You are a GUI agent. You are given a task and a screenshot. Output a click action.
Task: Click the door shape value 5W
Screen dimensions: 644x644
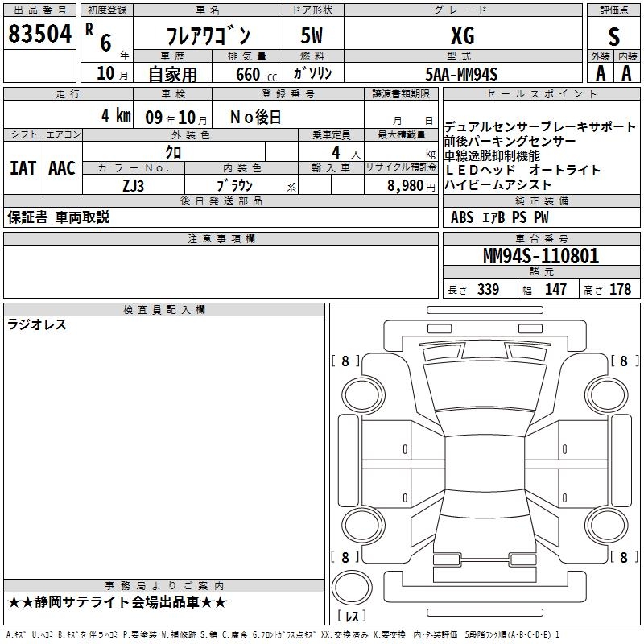pyautogui.click(x=312, y=35)
